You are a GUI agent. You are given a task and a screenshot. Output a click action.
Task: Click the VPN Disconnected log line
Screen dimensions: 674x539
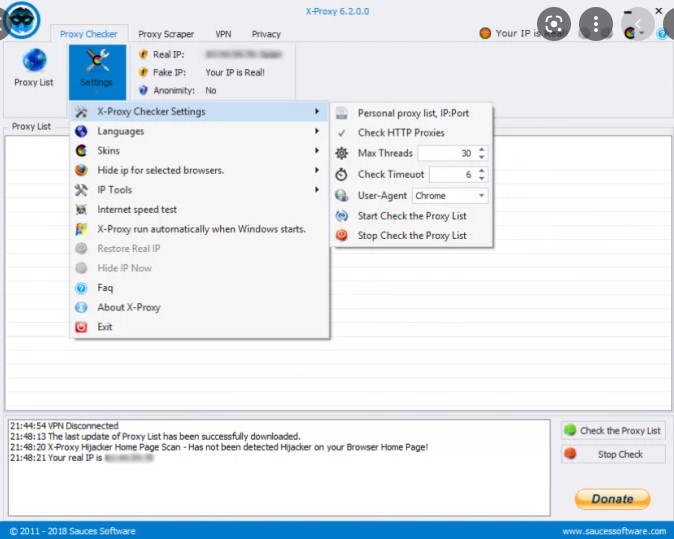(64, 426)
